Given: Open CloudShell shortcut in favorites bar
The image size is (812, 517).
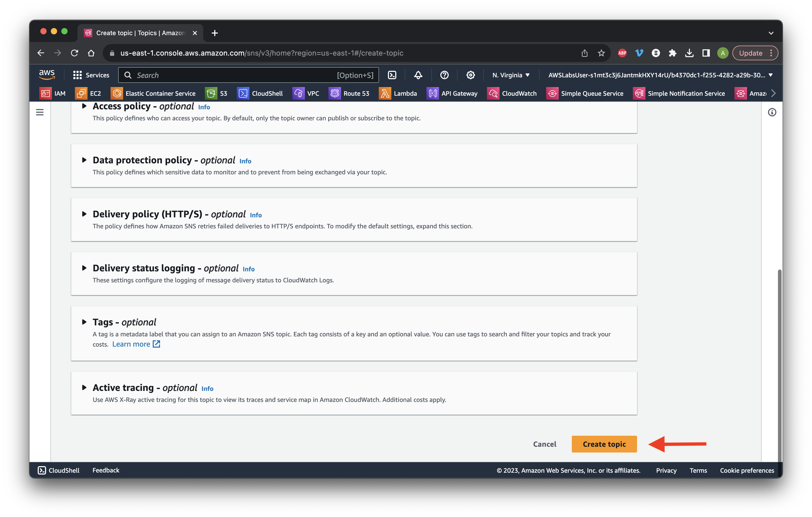Looking at the screenshot, I should 260,94.
